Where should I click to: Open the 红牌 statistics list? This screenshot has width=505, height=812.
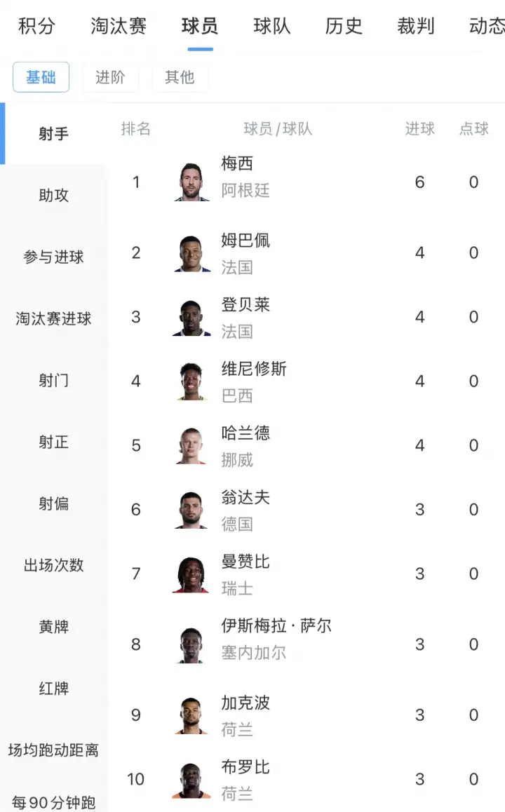pyautogui.click(x=54, y=688)
